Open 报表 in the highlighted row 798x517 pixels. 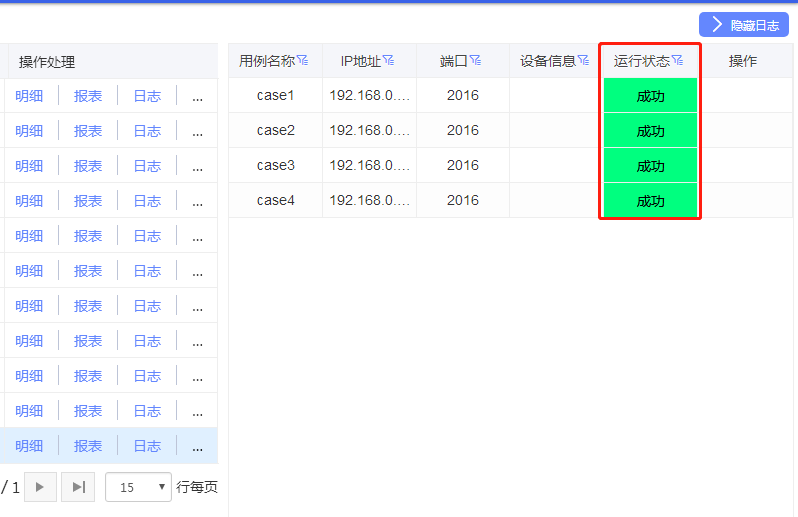click(88, 446)
